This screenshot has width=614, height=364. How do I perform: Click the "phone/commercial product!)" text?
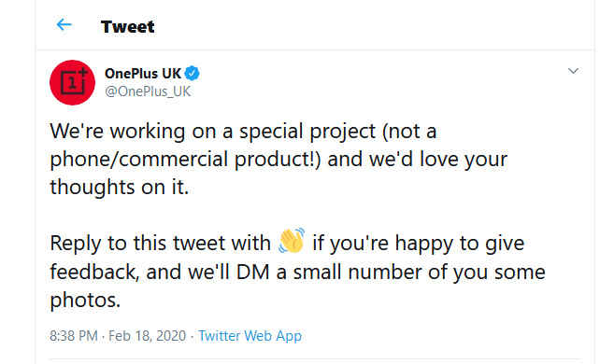(185, 159)
